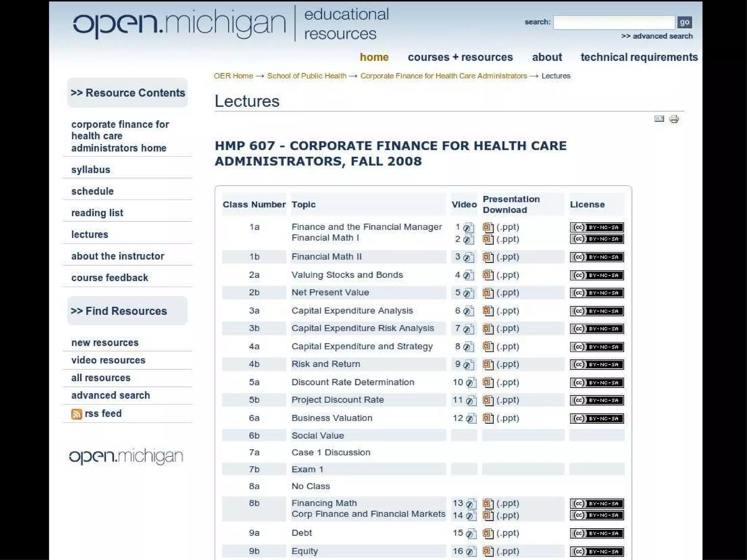Go to the about menu item
Screen dimensions: 747x560
(x=546, y=57)
